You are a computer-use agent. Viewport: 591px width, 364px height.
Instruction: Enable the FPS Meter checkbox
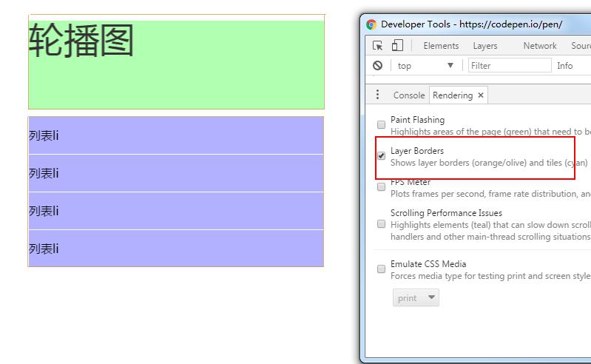click(381, 186)
